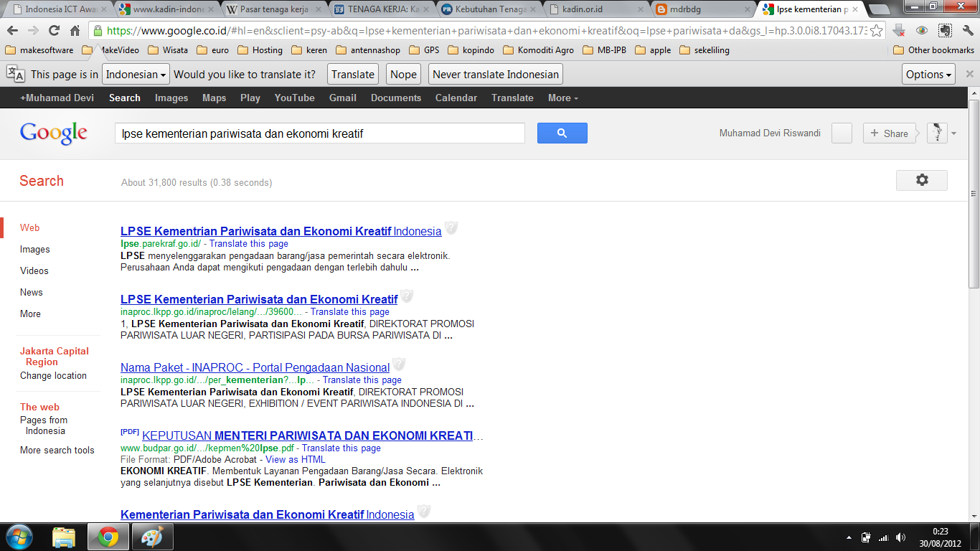Select News in the left sidebar
The height and width of the screenshot is (551, 980).
coord(32,292)
